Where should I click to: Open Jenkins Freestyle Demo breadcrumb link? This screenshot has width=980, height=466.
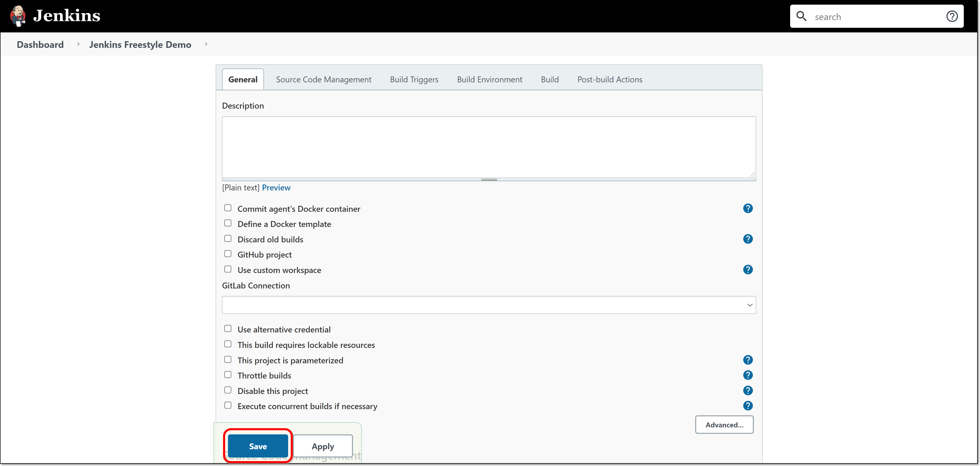(x=140, y=45)
